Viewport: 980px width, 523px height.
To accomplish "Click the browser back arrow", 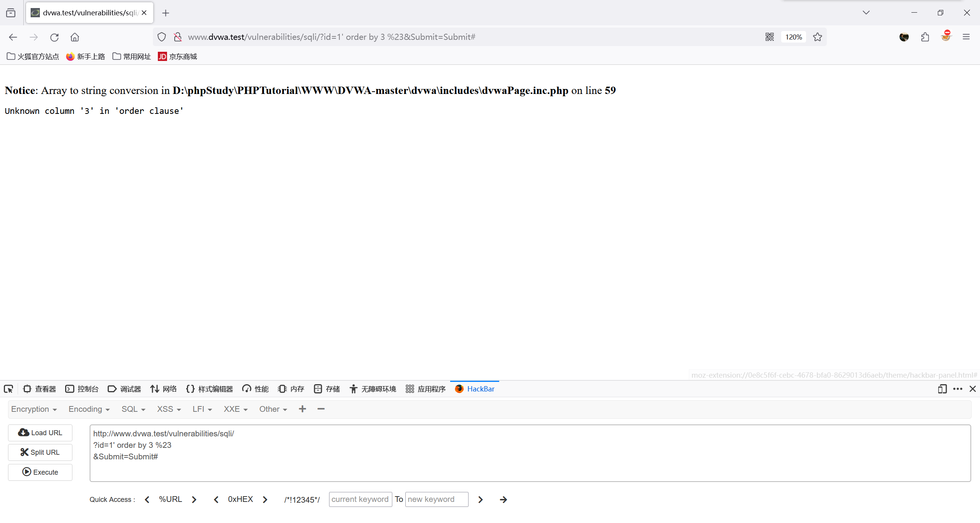I will (13, 37).
